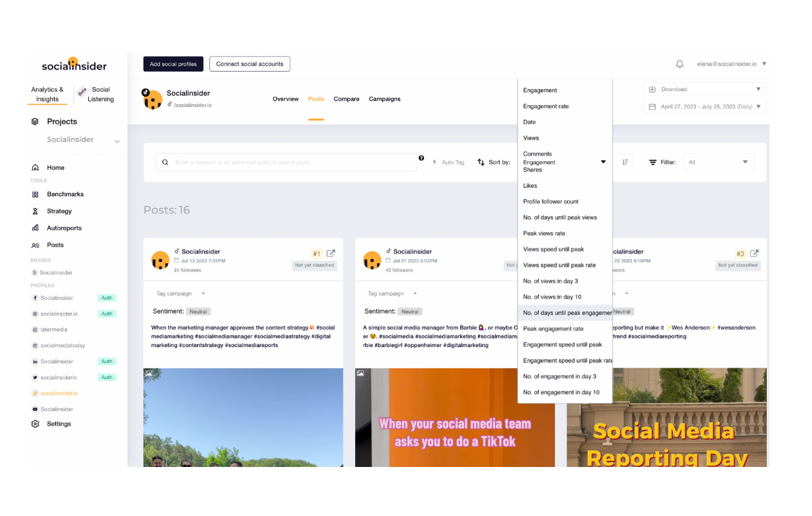Open post #3 external link icon

(754, 253)
